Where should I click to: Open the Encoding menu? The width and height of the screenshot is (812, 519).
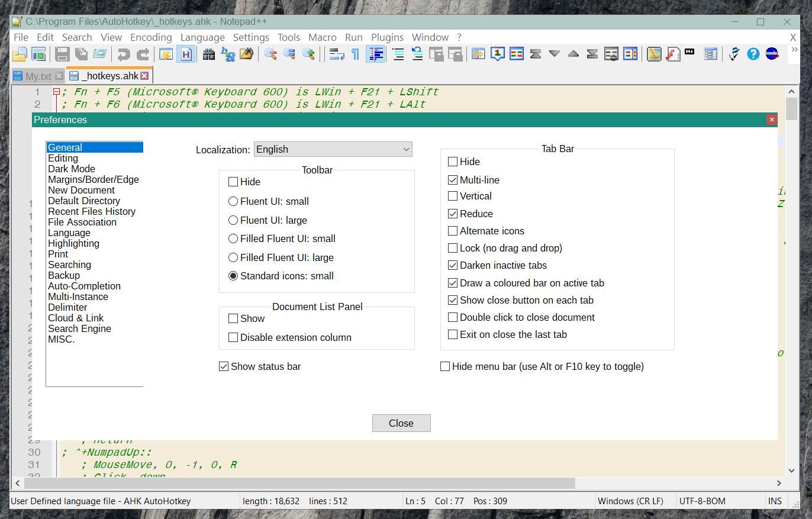click(151, 37)
